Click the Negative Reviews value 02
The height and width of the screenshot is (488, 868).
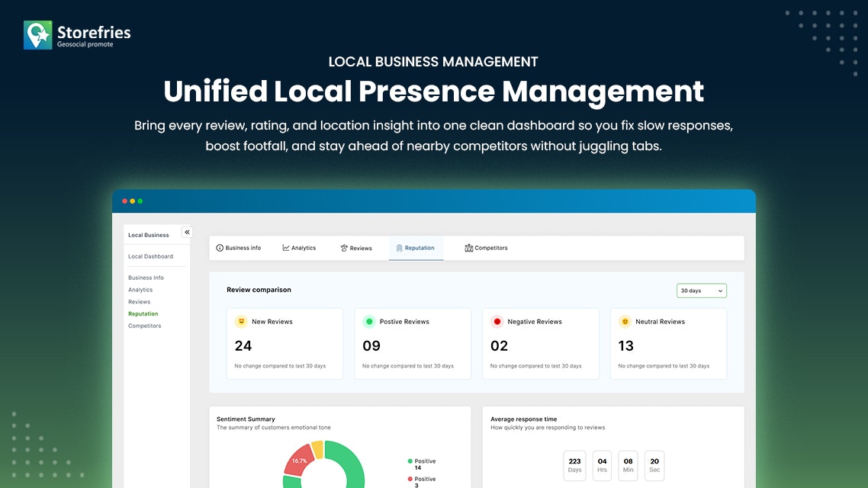(x=500, y=346)
